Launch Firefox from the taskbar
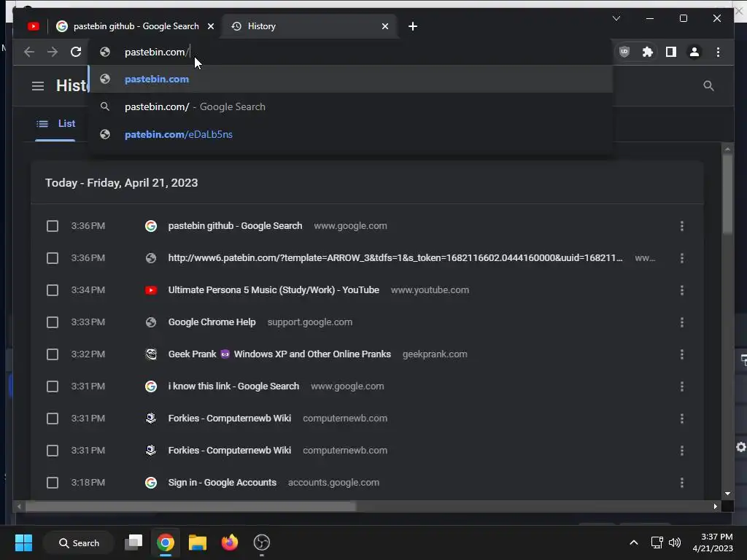 pyautogui.click(x=230, y=542)
